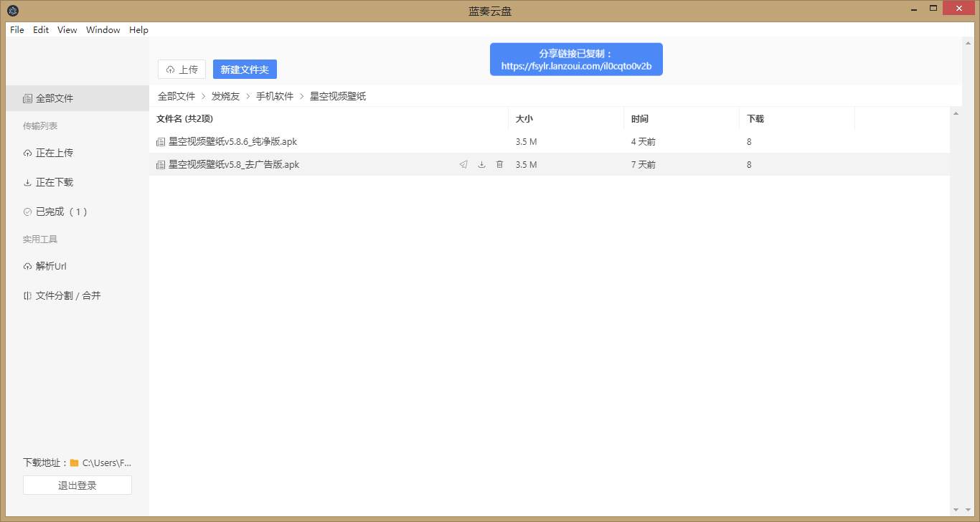Click file icon beside 星空视频壁纸v5.8.6_纯净版.apk
Screen dimensions: 980x522
coord(161,142)
